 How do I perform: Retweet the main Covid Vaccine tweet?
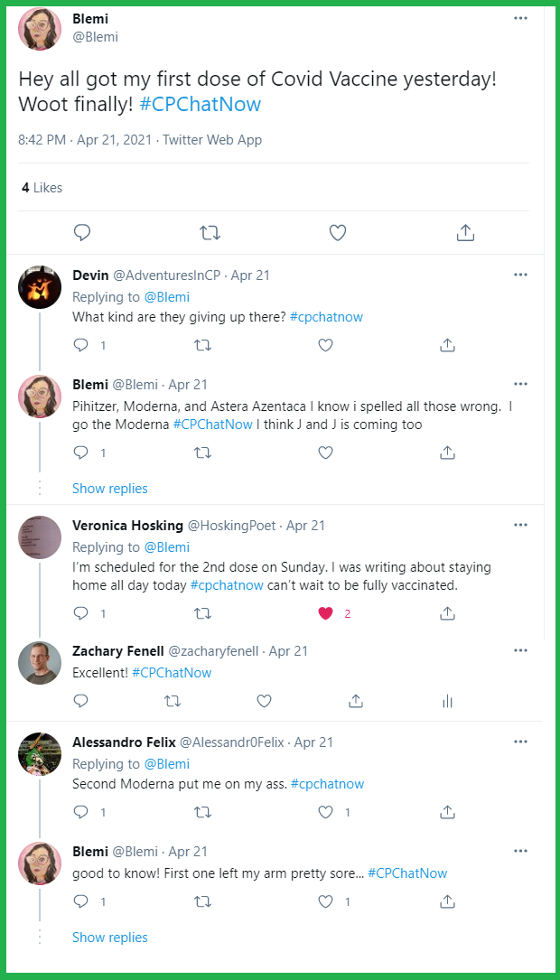click(210, 233)
